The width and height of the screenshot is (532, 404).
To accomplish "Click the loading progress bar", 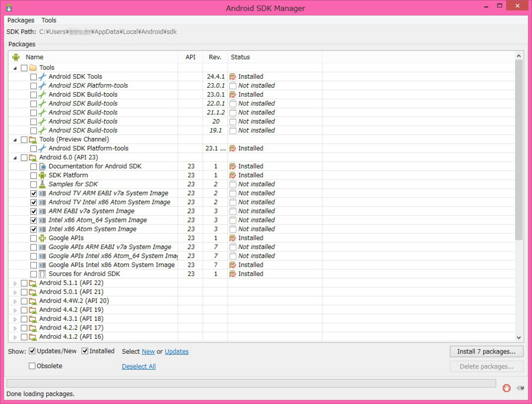I will [251, 383].
